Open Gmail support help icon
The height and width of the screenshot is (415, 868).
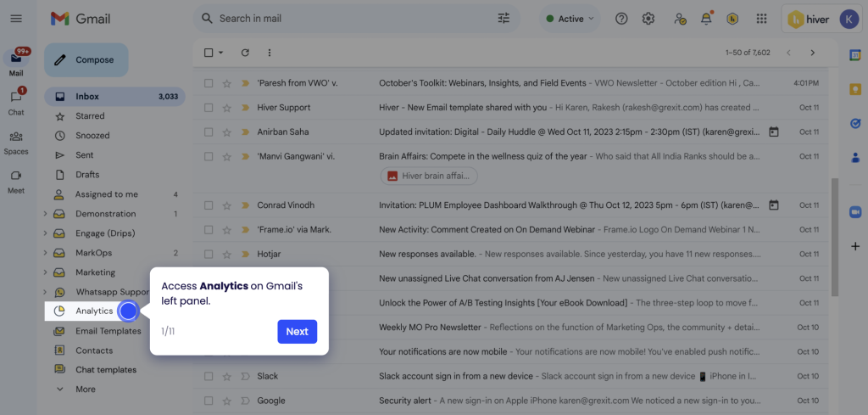[x=621, y=19]
